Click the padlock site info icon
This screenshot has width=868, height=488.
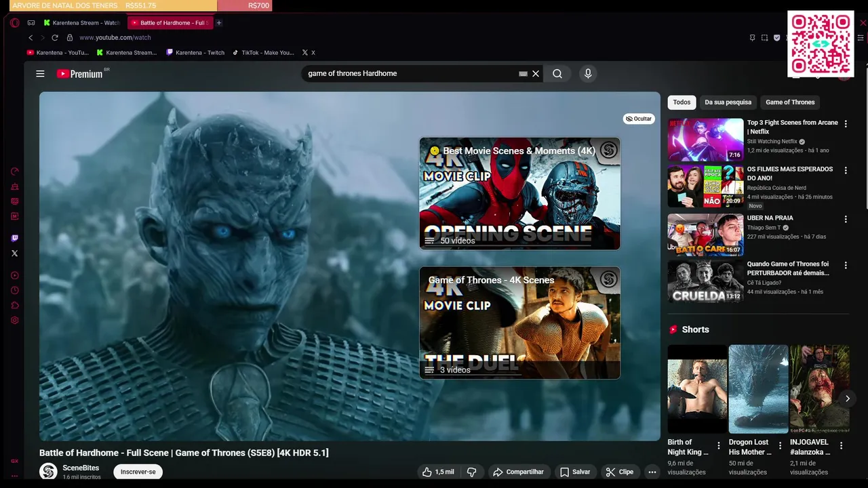69,37
